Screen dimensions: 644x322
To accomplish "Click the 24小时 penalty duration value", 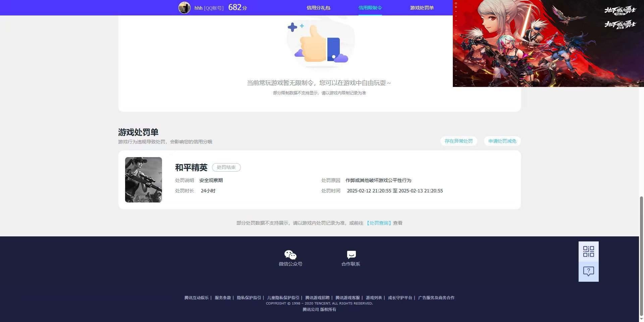I will click(x=208, y=191).
